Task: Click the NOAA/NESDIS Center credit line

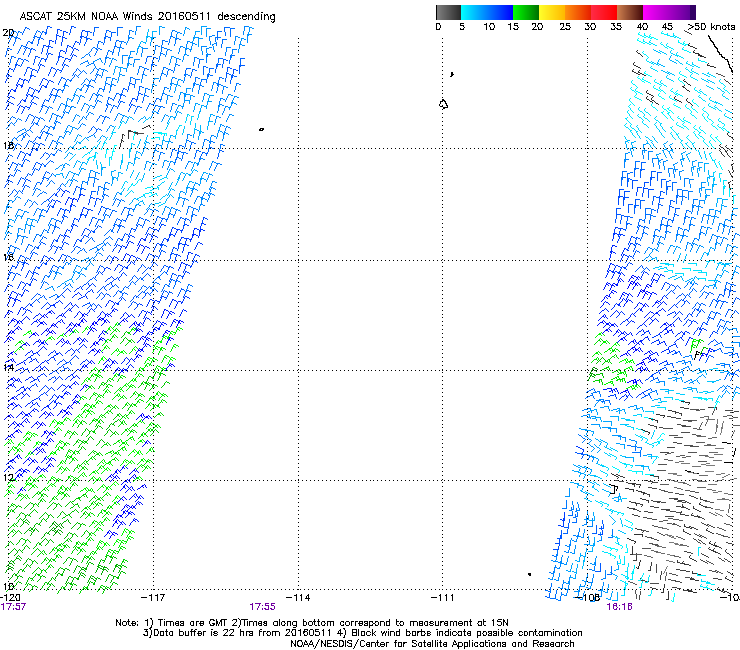Action: (x=432, y=644)
